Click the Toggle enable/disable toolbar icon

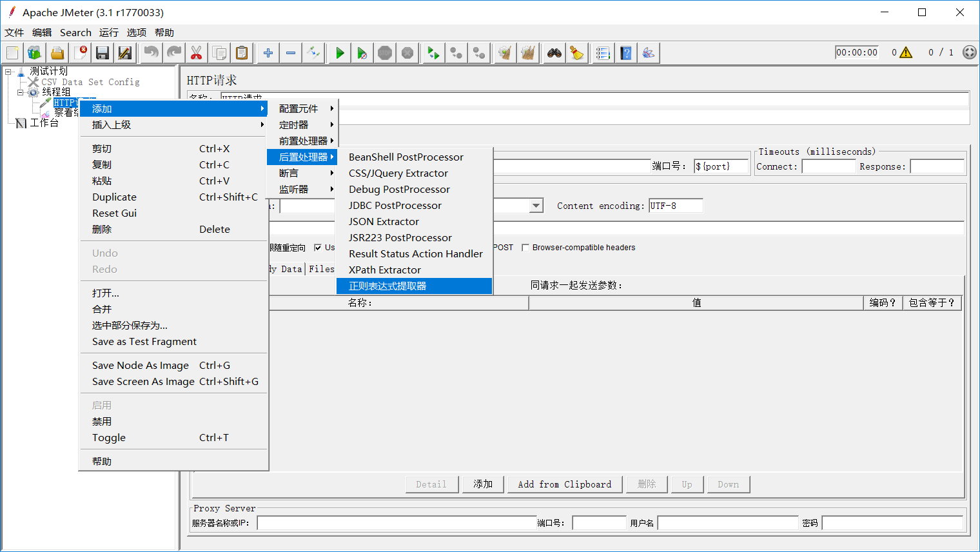coord(313,53)
